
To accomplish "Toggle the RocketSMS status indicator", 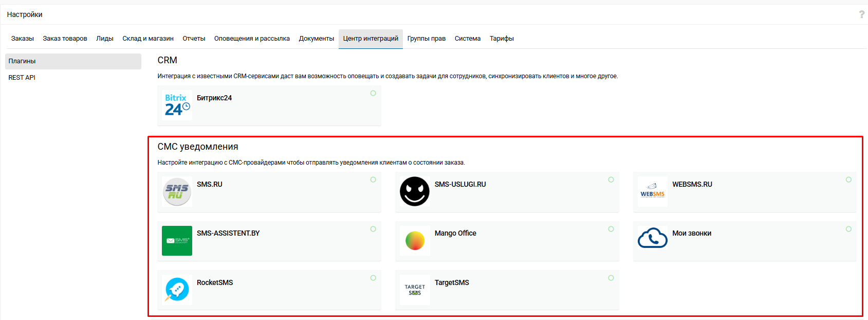I will point(373,278).
